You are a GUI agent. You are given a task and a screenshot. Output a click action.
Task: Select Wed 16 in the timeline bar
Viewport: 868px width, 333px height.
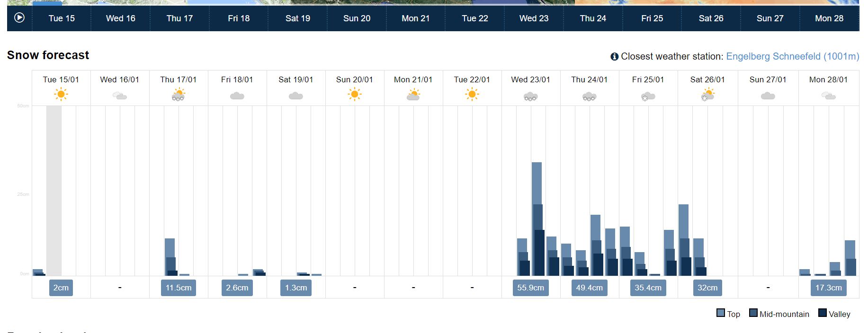coord(121,18)
